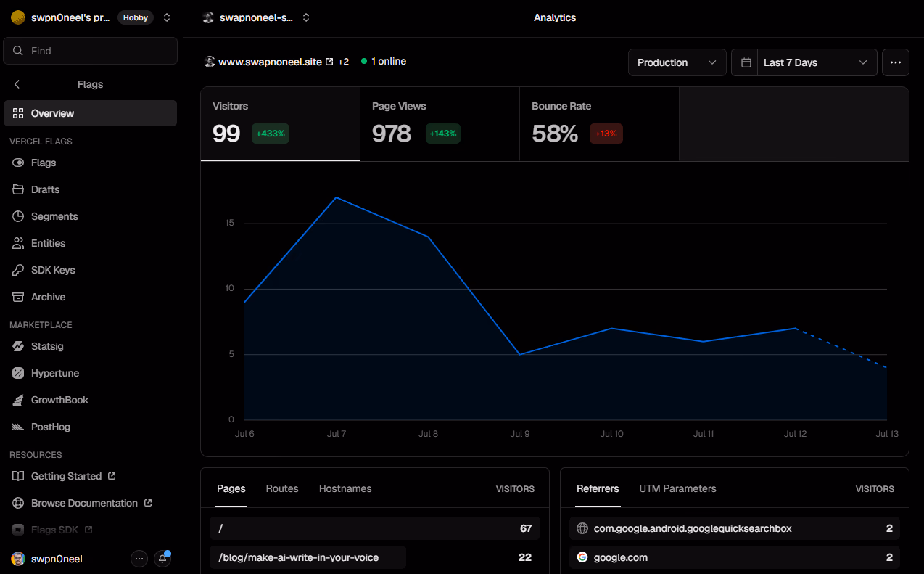Open the SDK Keys sidebar item
The height and width of the screenshot is (574, 924).
point(91,270)
